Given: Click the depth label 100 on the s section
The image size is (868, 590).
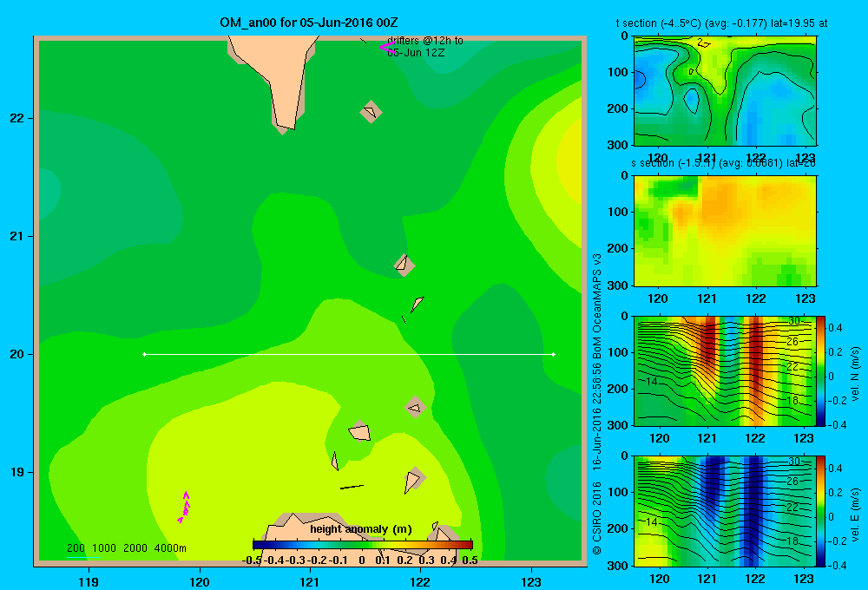Looking at the screenshot, I should point(618,212).
